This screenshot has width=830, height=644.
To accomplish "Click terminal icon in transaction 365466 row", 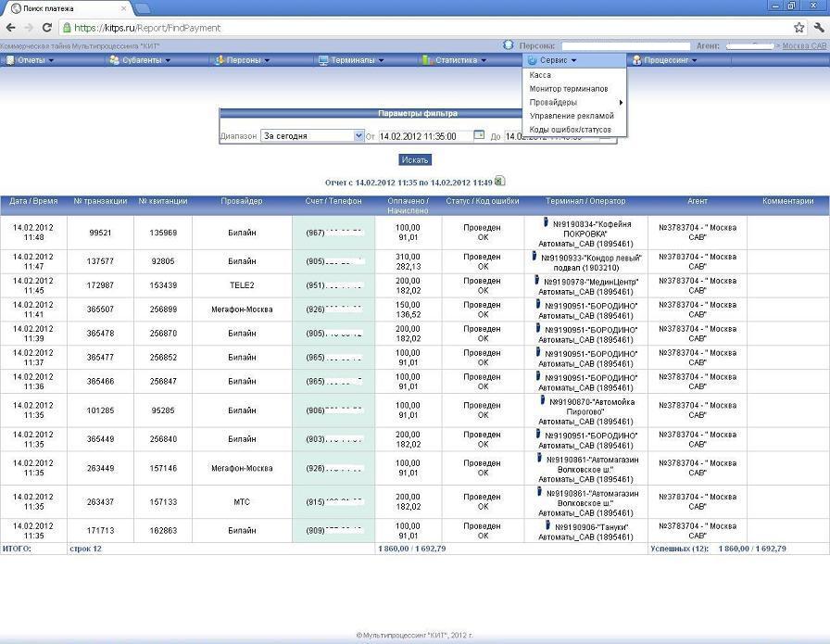I will (x=538, y=376).
